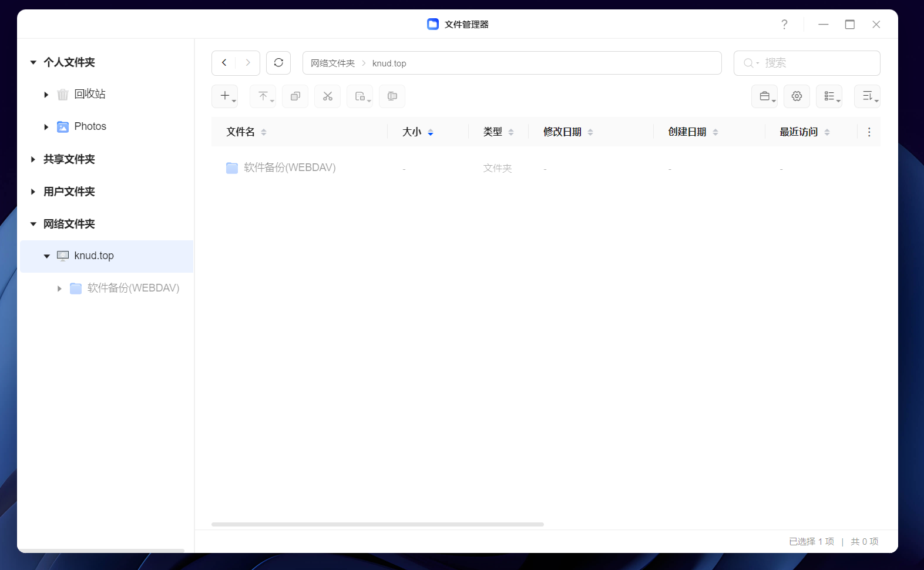Viewport: 924px width, 570px height.
Task: Expand the 用户文件夹 section
Action: pyautogui.click(x=33, y=192)
